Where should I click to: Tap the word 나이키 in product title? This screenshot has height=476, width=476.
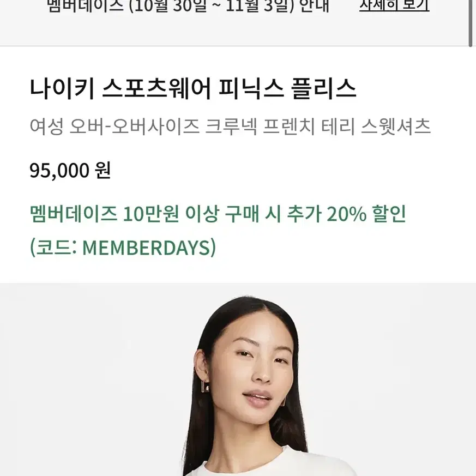(x=62, y=89)
